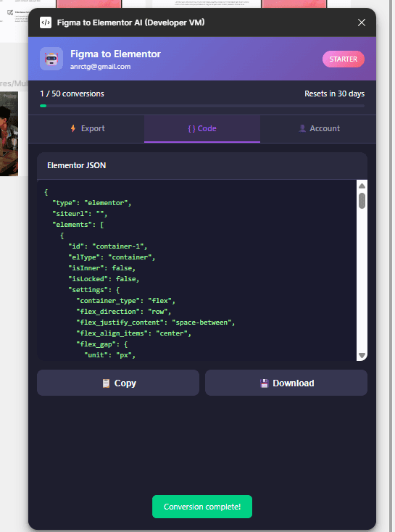Click the "flex_gap": { code line
Image resolution: width=395 pixels, height=532 pixels.
point(101,344)
